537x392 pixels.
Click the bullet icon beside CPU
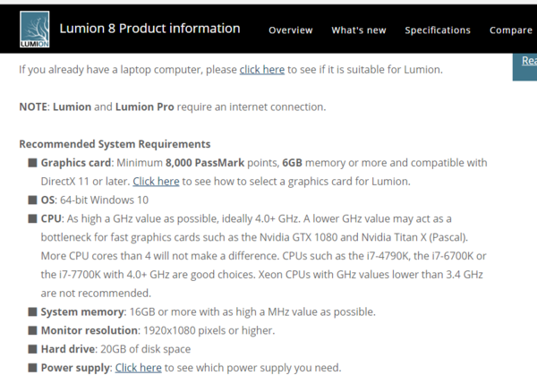coord(32,218)
